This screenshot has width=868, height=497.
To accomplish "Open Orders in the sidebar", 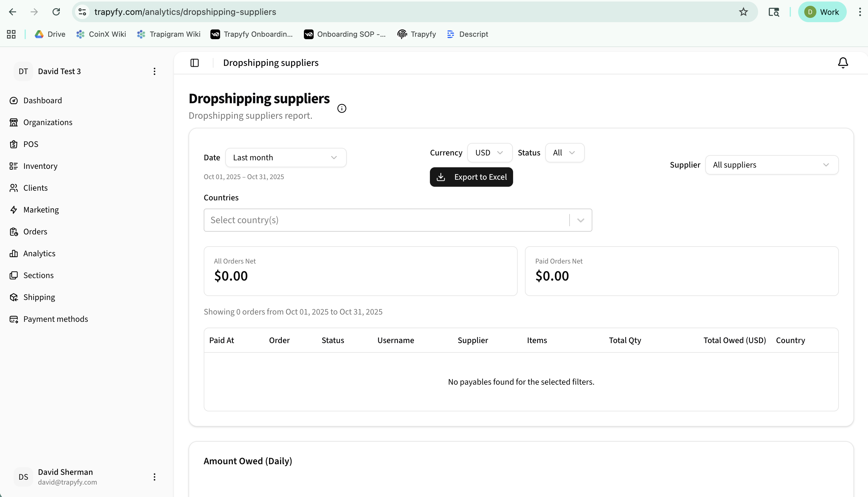I will (x=28, y=231).
